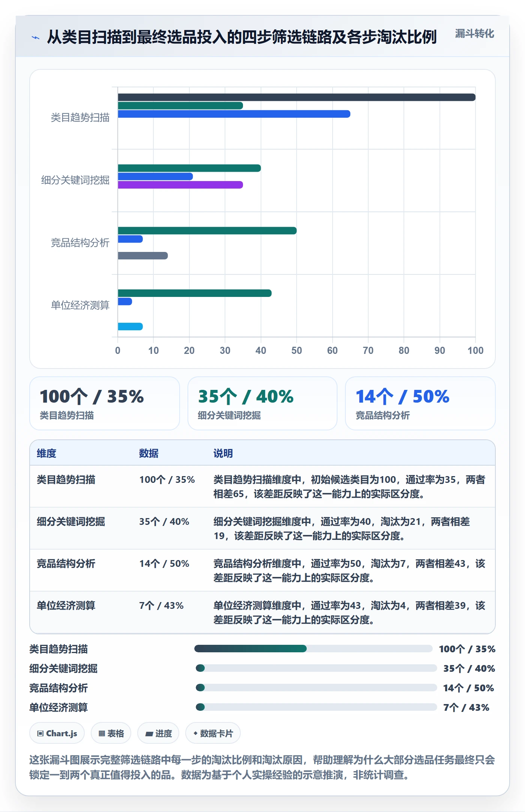Click the purple bar in the chart

pyautogui.click(x=180, y=185)
